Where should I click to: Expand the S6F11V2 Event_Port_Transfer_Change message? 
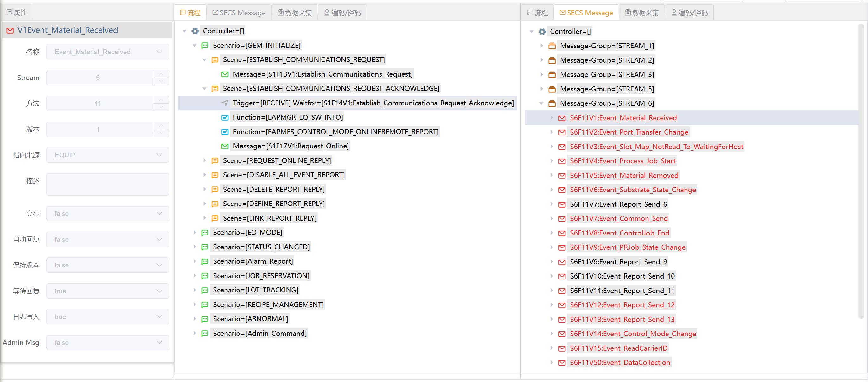[x=552, y=132]
